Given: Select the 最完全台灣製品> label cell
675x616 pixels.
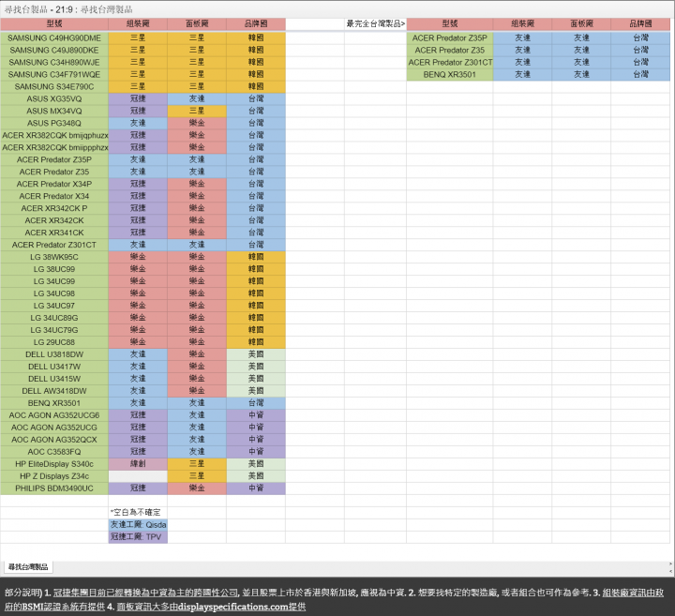Looking at the screenshot, I should (x=375, y=23).
